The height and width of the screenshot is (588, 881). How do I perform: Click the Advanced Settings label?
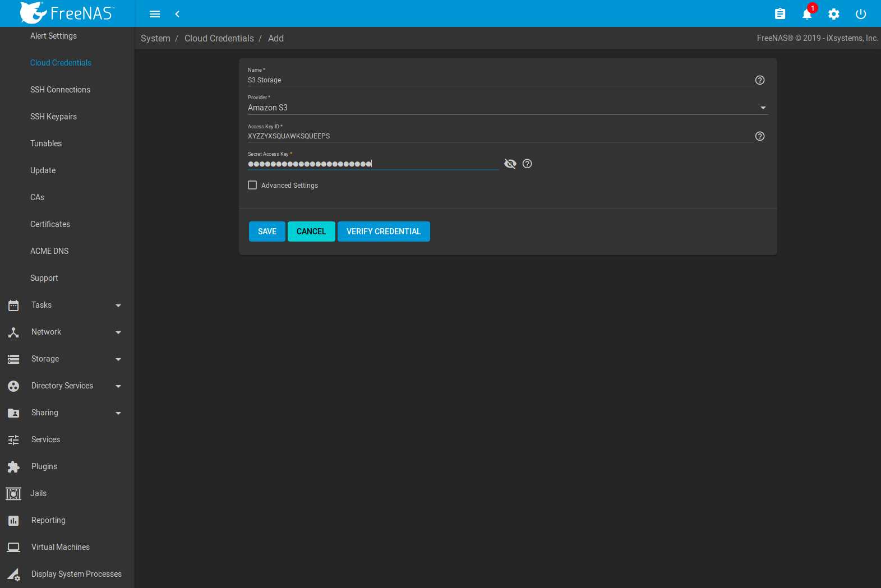289,186
